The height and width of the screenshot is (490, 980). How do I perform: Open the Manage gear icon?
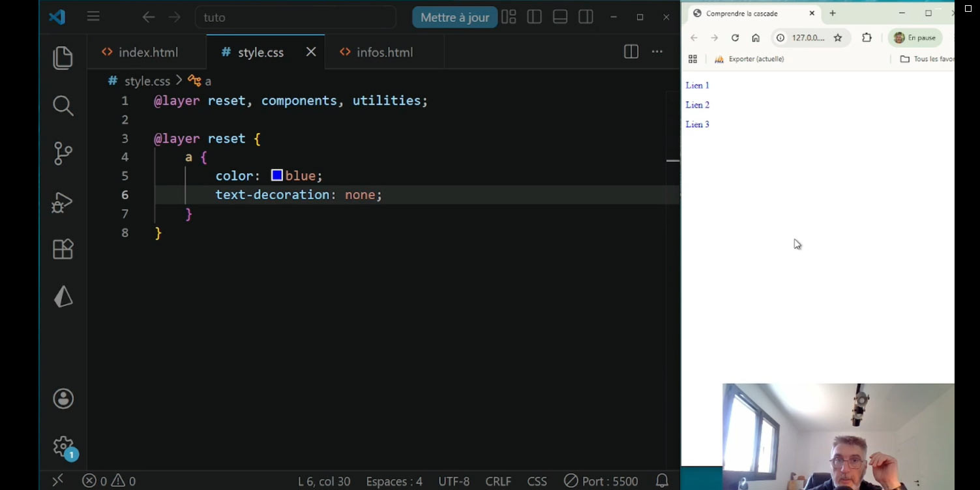click(63, 447)
